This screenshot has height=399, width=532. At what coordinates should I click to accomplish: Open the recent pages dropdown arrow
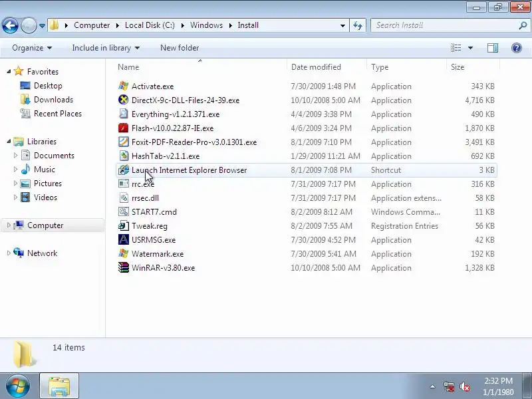click(42, 25)
